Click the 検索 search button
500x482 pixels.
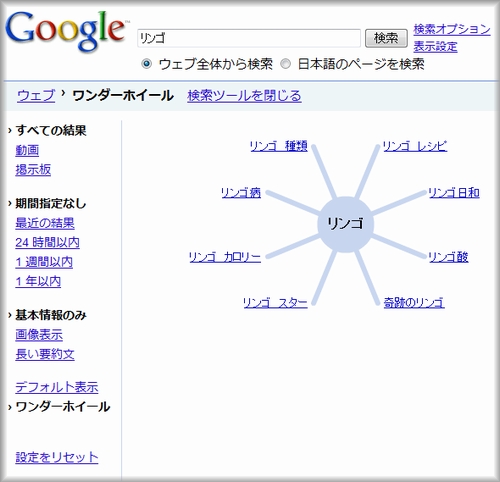tap(386, 38)
